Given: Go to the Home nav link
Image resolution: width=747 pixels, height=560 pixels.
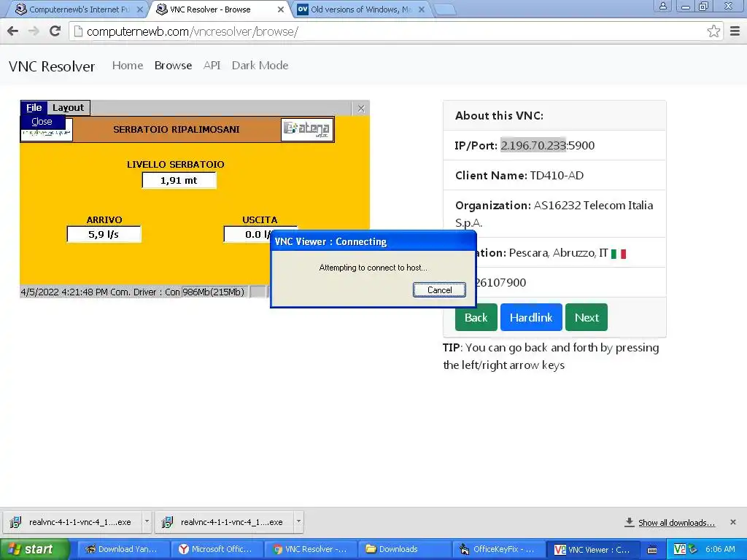Looking at the screenshot, I should [128, 65].
